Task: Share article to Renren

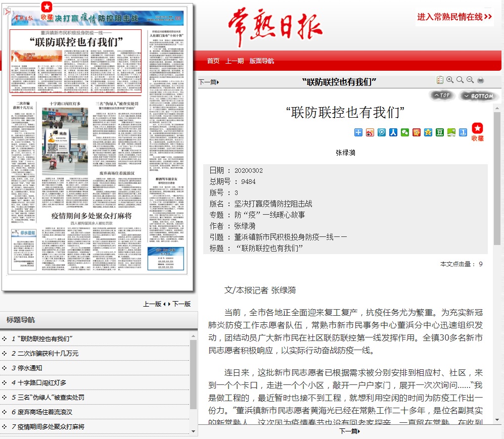Action: point(393,132)
